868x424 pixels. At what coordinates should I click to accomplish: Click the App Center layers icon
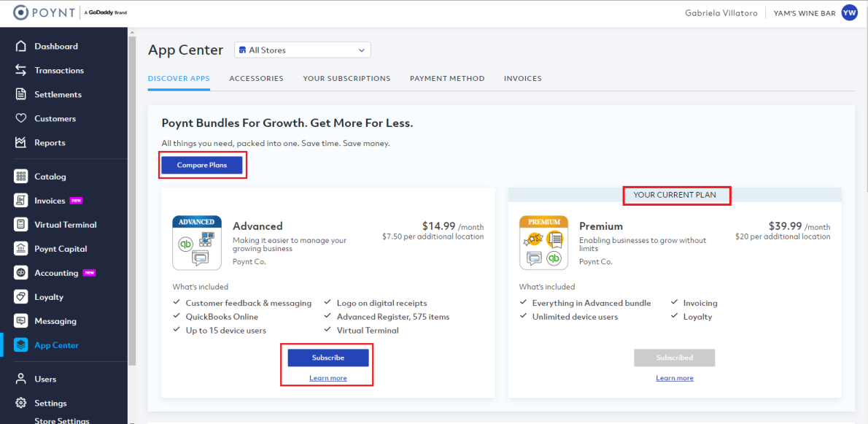tap(21, 345)
